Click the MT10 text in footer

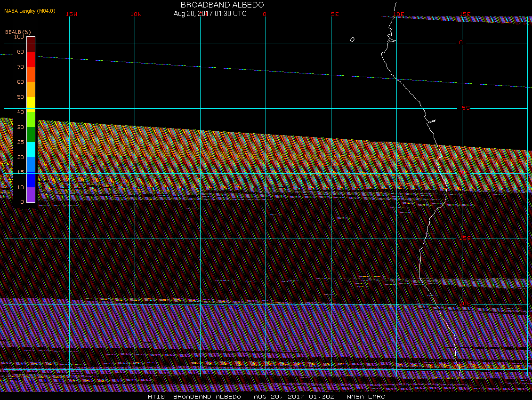pos(156,397)
